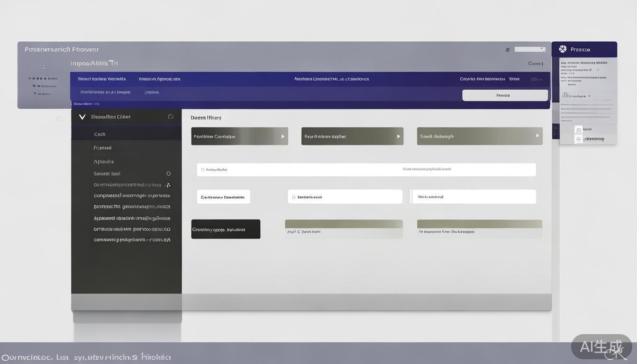Select the Cack item in the sidebar
Image resolution: width=637 pixels, height=364 pixels.
click(100, 134)
